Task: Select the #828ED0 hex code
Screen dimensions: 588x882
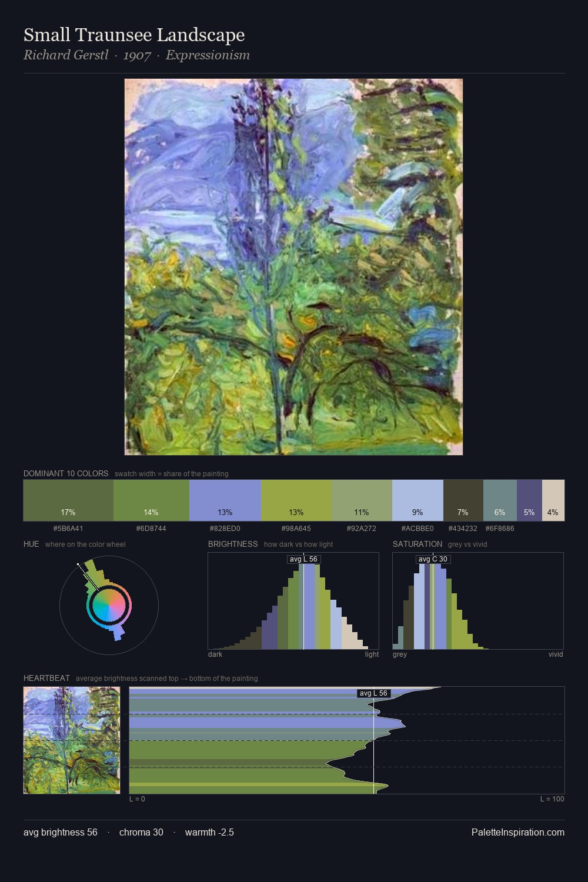Action: [x=225, y=529]
